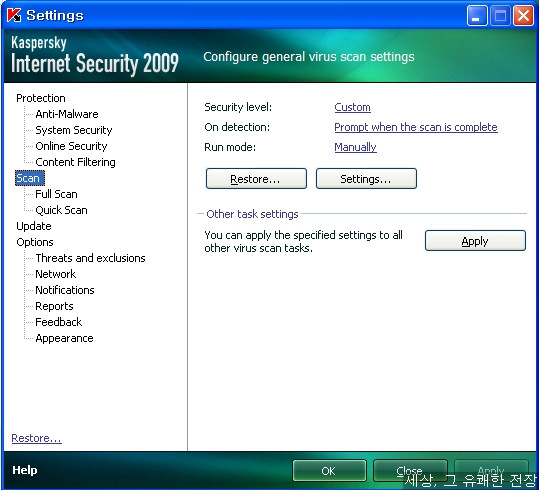
Task: Open Quick Scan settings
Action: tap(61, 210)
